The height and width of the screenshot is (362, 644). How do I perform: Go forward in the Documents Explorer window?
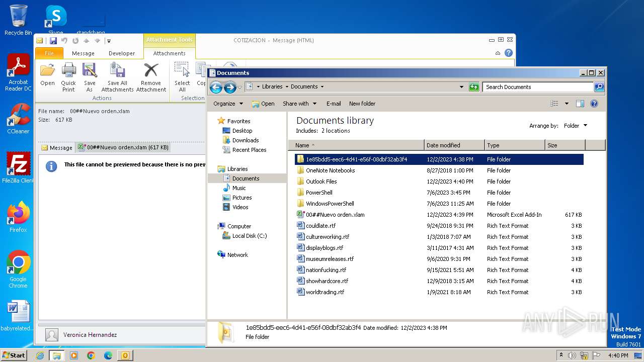[230, 87]
